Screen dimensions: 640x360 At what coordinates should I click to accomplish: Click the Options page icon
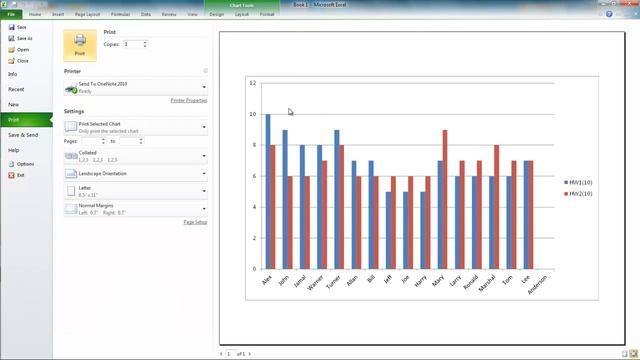[x=11, y=164]
